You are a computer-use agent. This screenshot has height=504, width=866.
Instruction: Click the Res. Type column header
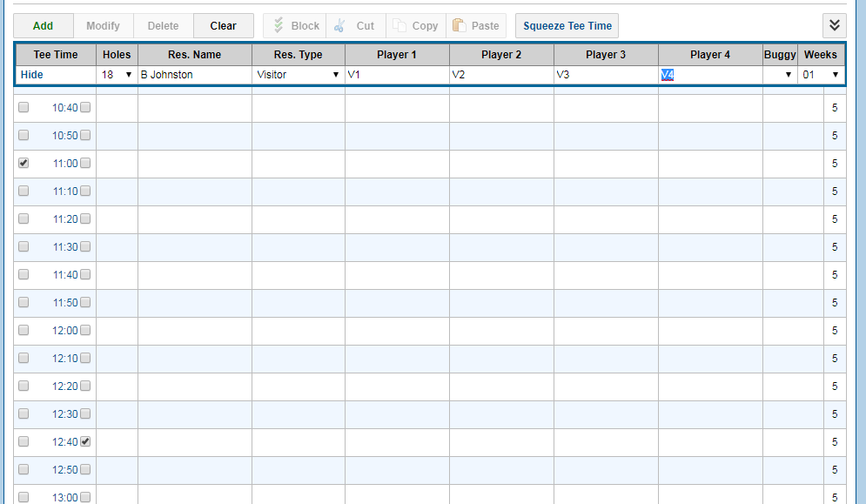pyautogui.click(x=299, y=55)
